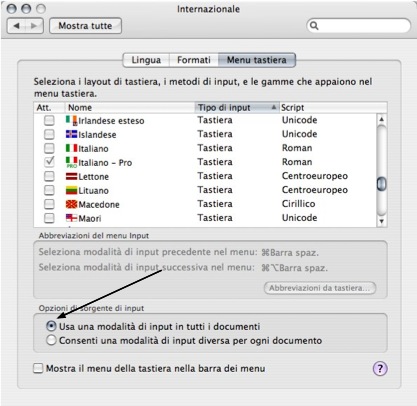The width and height of the screenshot is (417, 406).
Task: Click the Maori flag icon
Action: point(71,218)
